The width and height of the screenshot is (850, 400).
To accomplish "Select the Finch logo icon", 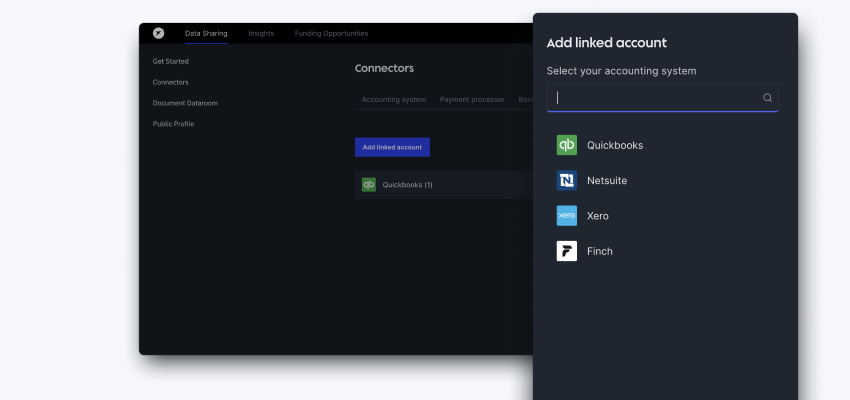I will click(x=567, y=251).
